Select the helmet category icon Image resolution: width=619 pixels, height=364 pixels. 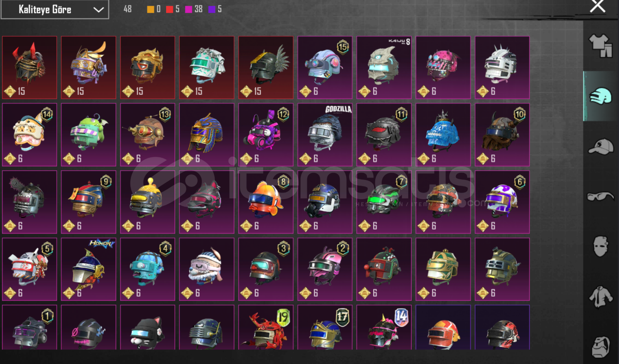[x=600, y=96]
